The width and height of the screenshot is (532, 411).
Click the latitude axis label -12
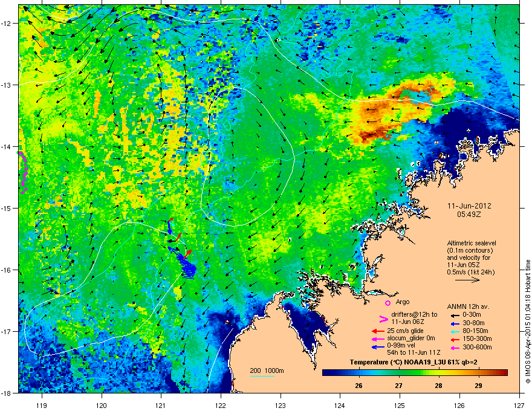[x=6, y=23]
